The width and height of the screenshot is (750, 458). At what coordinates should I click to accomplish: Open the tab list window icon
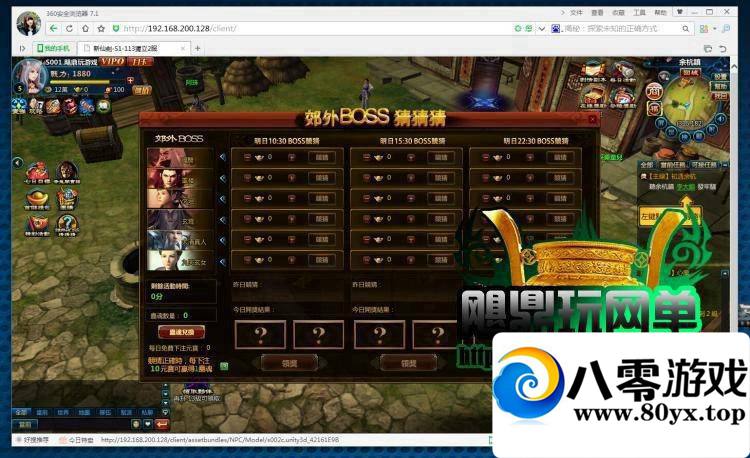[708, 48]
